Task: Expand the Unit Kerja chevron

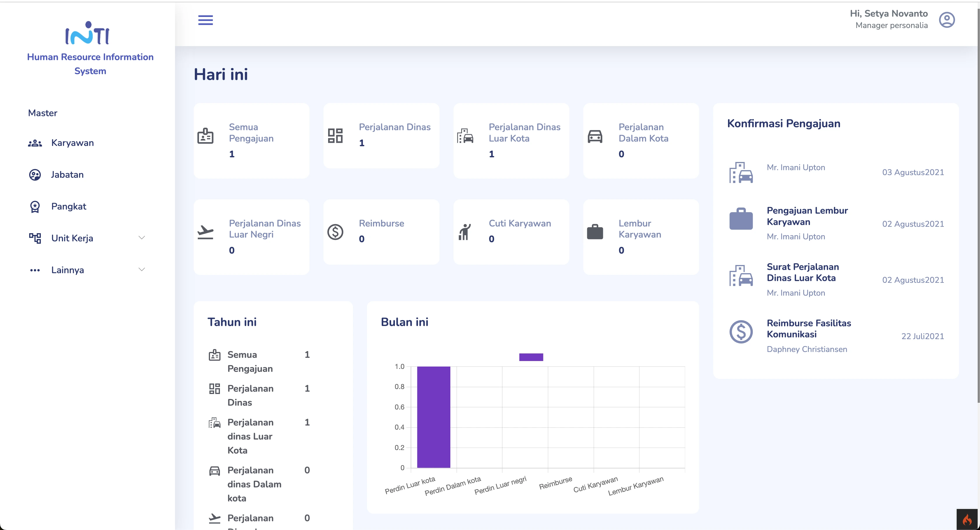Action: (x=141, y=238)
